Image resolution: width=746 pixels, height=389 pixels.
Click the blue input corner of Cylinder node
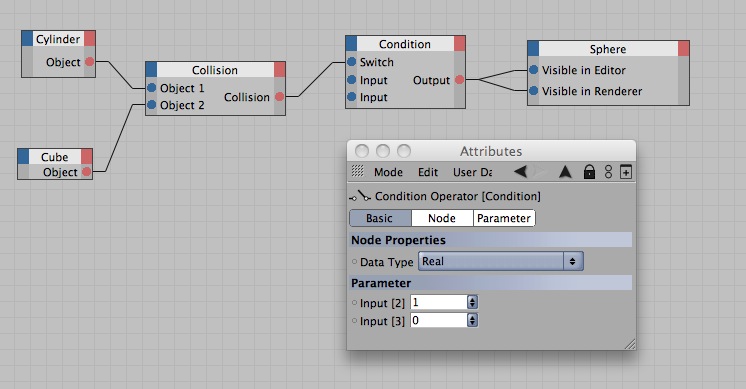27,39
